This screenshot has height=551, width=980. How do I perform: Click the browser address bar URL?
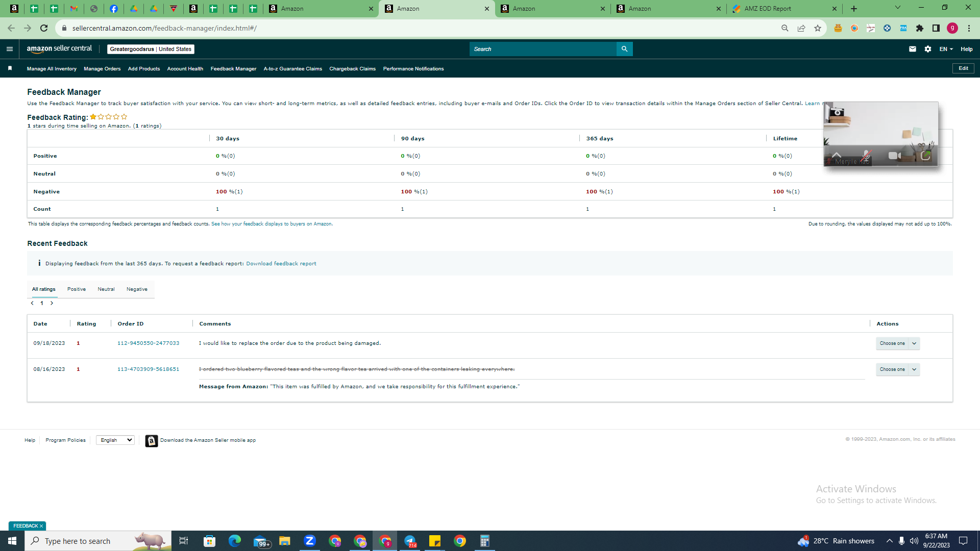coord(164,28)
